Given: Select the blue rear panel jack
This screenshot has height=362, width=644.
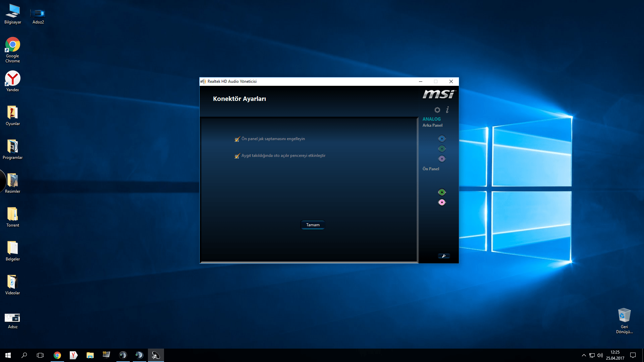Looking at the screenshot, I should [442, 139].
